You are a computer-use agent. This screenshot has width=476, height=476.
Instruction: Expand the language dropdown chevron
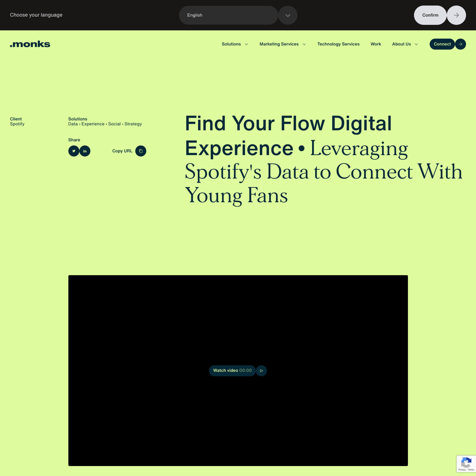(288, 15)
